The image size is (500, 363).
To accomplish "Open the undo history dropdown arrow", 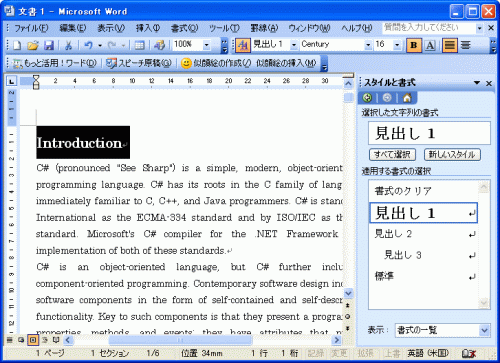I will click(100, 45).
